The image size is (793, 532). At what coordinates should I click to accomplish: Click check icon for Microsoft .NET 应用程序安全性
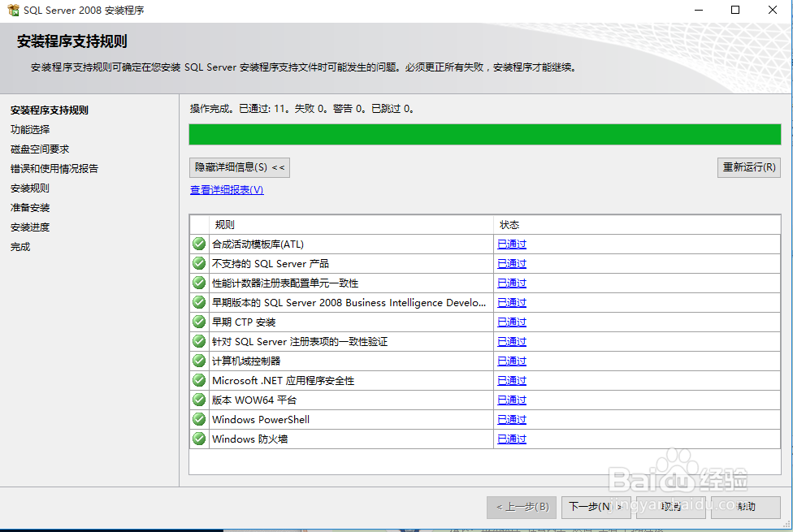(198, 380)
